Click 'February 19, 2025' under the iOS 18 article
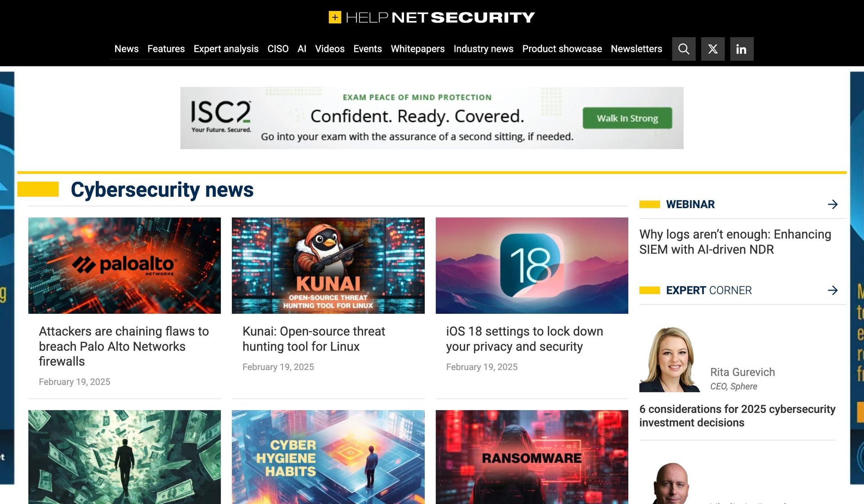Image resolution: width=864 pixels, height=504 pixels. [481, 367]
